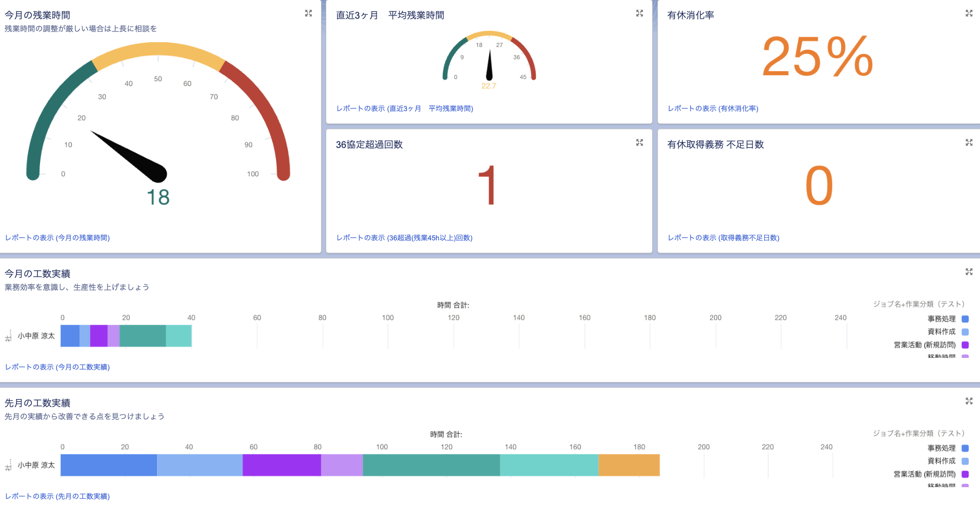This screenshot has height=508, width=980.
Task: Click the subtitle 業務効率を意識し、生産性を上げましょう
Action: click(x=77, y=287)
